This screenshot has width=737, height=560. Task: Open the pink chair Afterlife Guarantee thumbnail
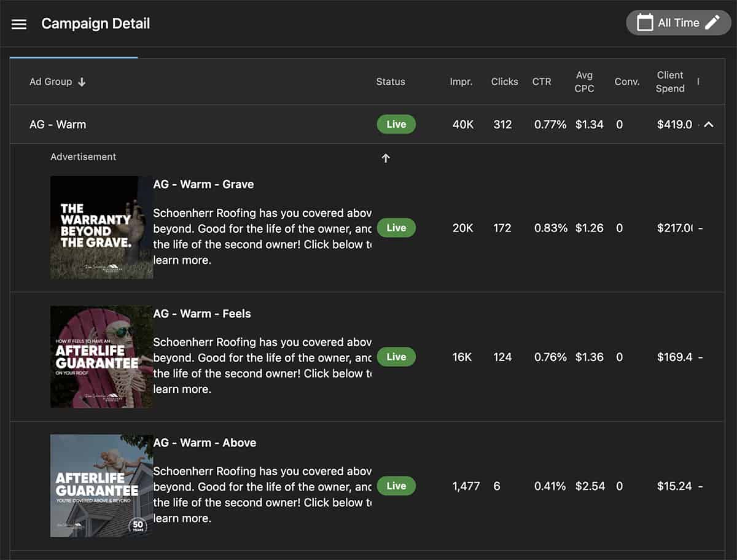[x=101, y=357]
